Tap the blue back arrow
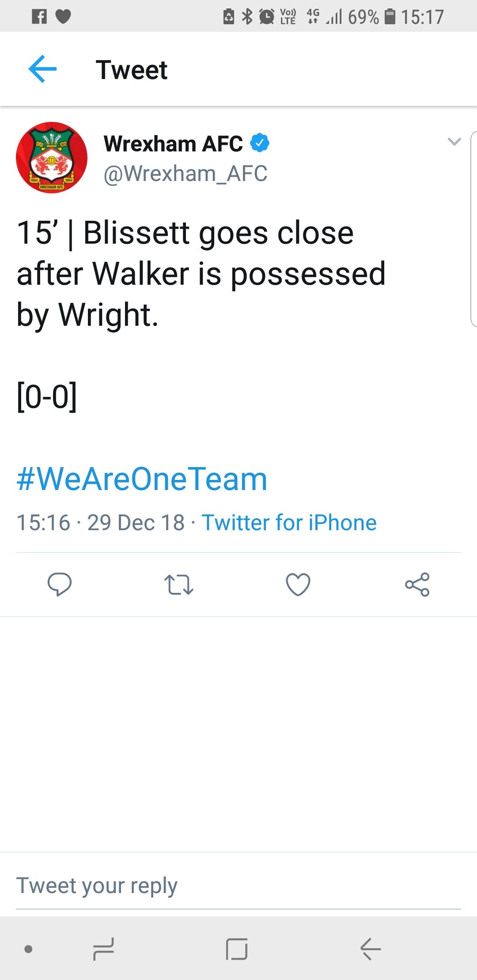This screenshot has height=980, width=477. coord(42,69)
